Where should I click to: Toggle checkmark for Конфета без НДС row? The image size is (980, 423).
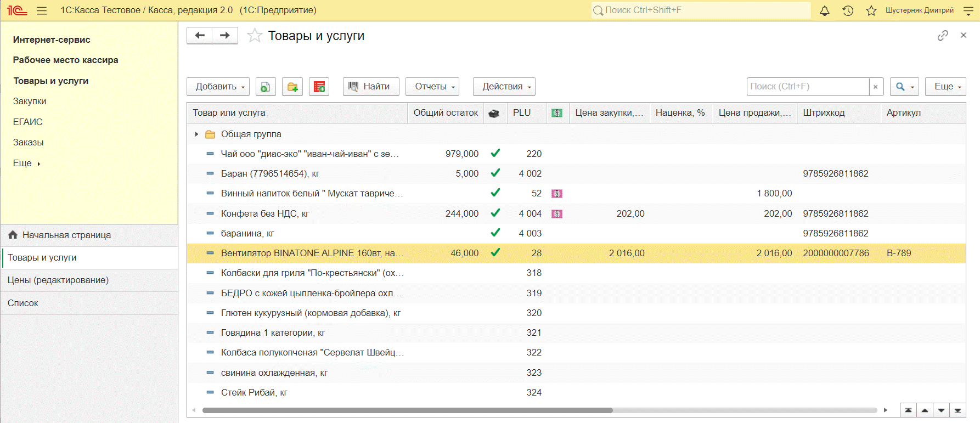pos(495,213)
